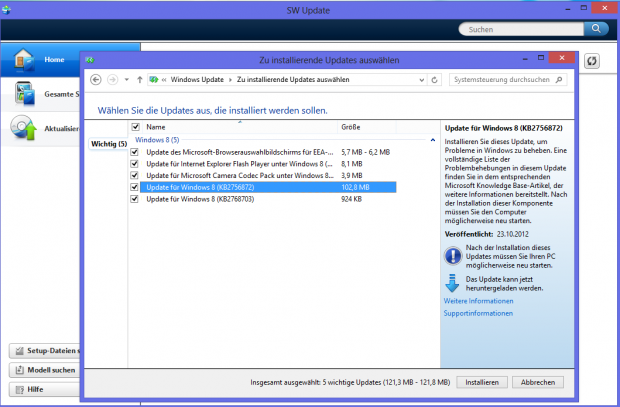
Task: Open the Aktualisier sidebar item in SW Update
Action: pos(41,129)
